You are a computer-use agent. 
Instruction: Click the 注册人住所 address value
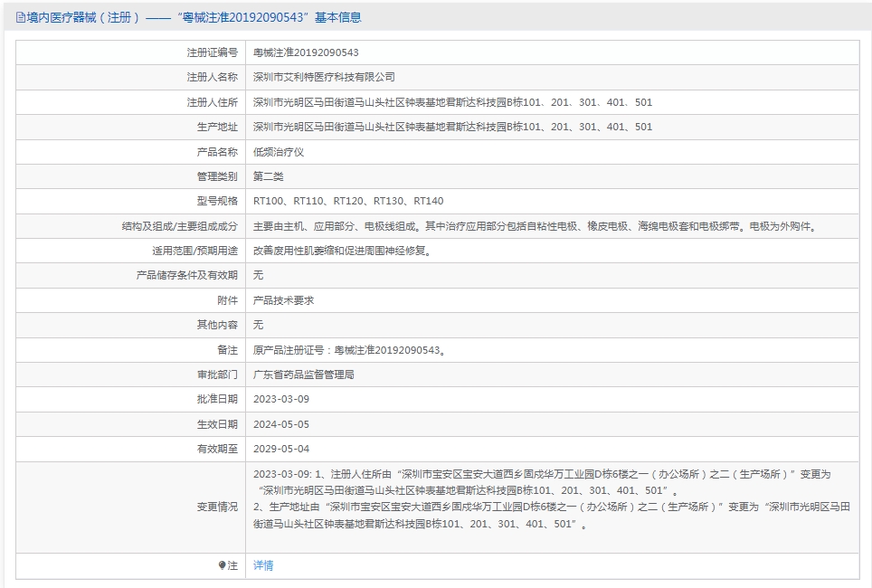452,102
